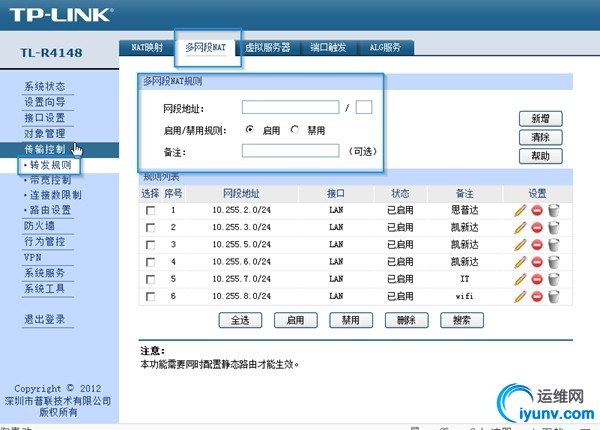Viewport: 600px width, 430px height.
Task: Click the 搜索 button
Action: click(x=462, y=320)
